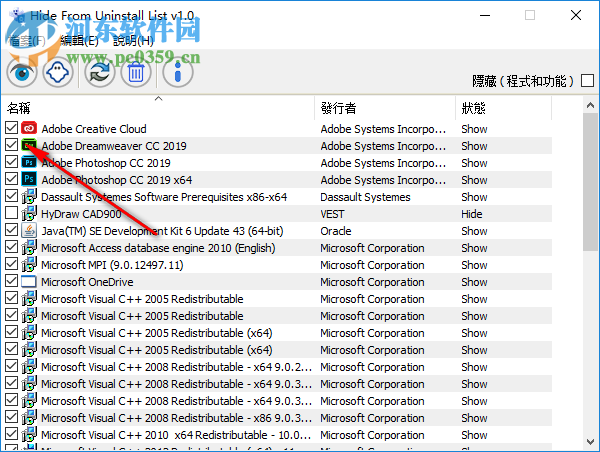Click the Refresh list toolbar icon

(100, 72)
